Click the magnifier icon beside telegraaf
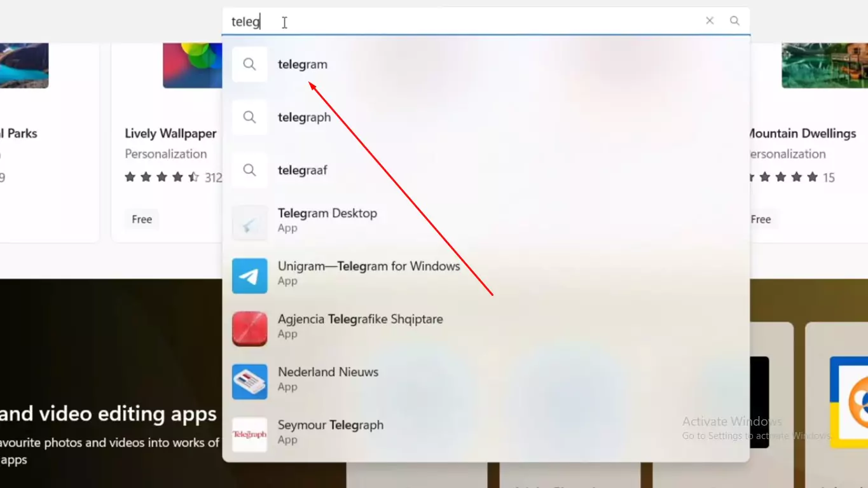 coord(250,170)
